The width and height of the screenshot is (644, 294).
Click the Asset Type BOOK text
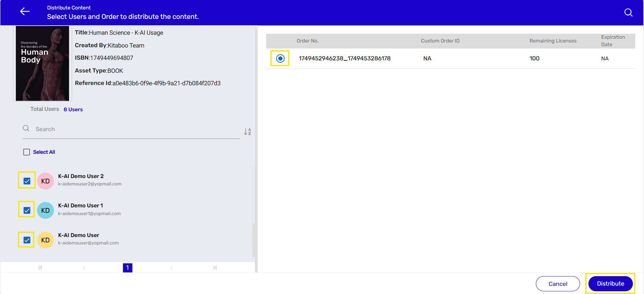click(99, 70)
